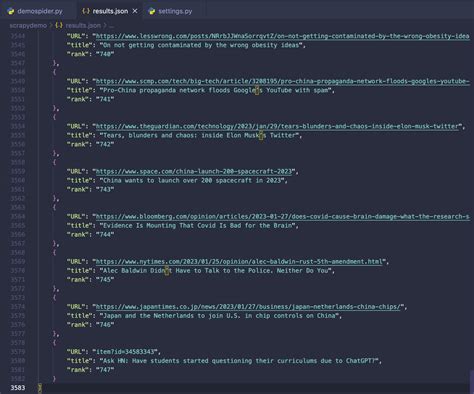Click the rank value "741"
This screenshot has width=474, height=394.
point(105,99)
